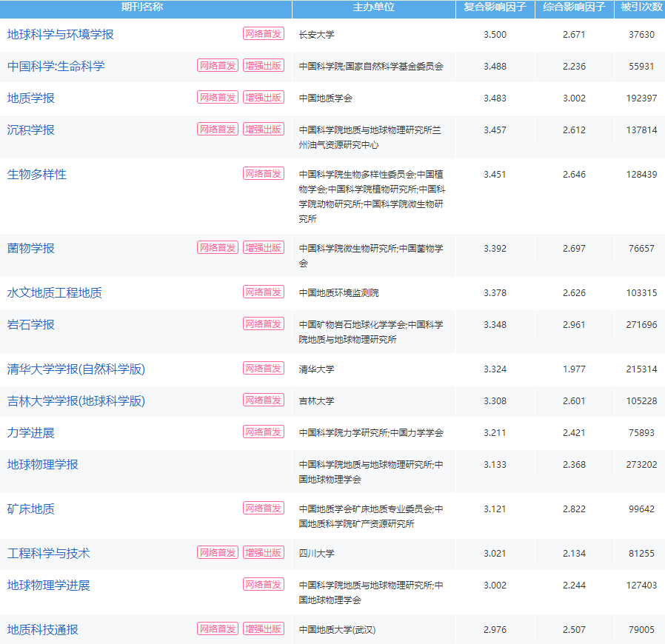665x644 pixels.
Task: Click 网络首发 badge for 中国科学:生命科学
Action: (218, 65)
